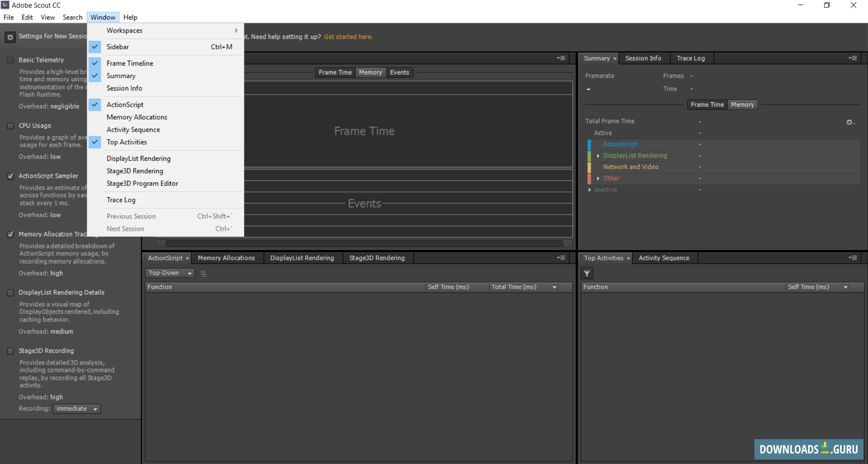Click the settings gear for New Session

pos(10,37)
